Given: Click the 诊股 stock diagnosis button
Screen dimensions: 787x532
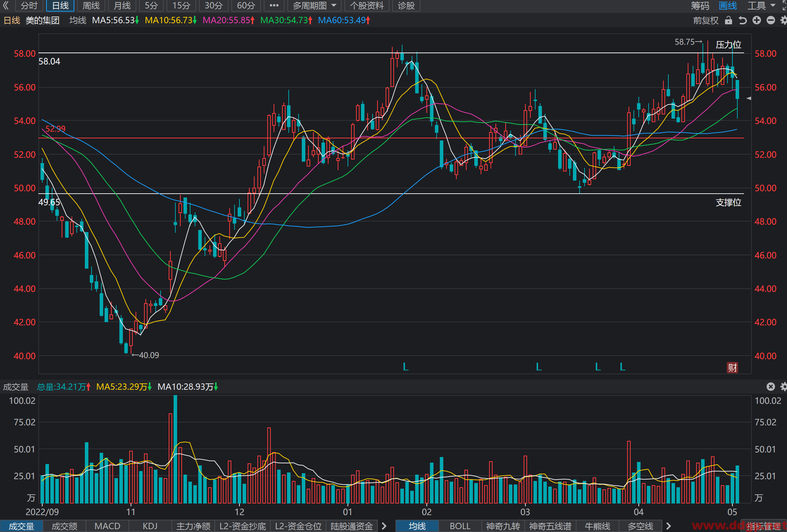Looking at the screenshot, I should [x=406, y=6].
